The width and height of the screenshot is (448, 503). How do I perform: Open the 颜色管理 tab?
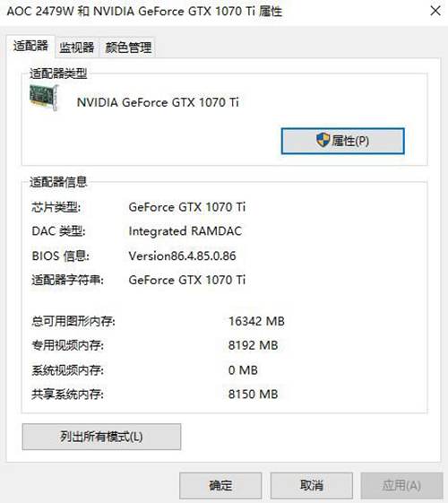[x=128, y=48]
